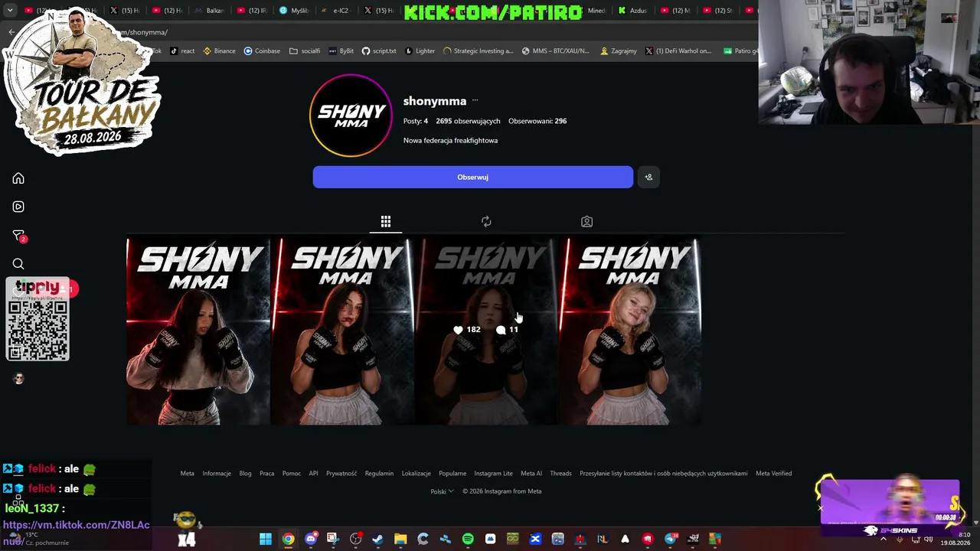The image size is (980, 551).
Task: Click the browser back arrow
Action: tap(11, 32)
